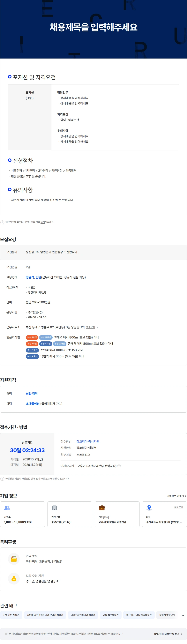Click location pin icon
Image resolution: width=187 pixels, height=644 pixels.
tap(149, 507)
